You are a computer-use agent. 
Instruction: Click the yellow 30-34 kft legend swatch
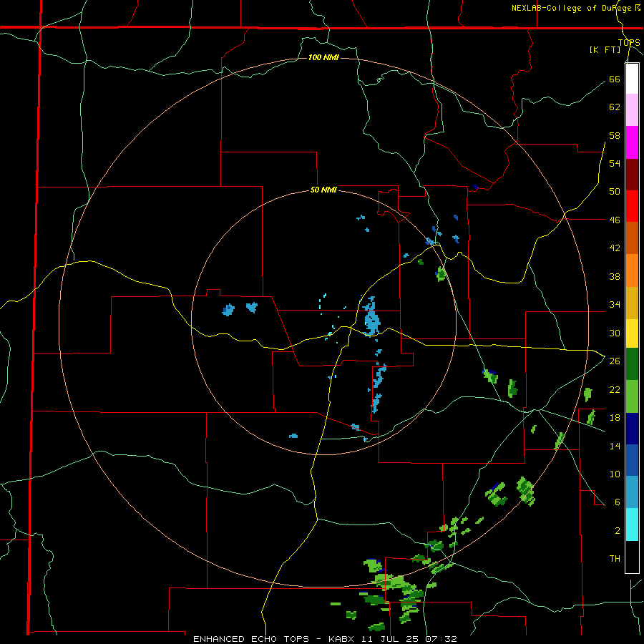[x=632, y=333]
